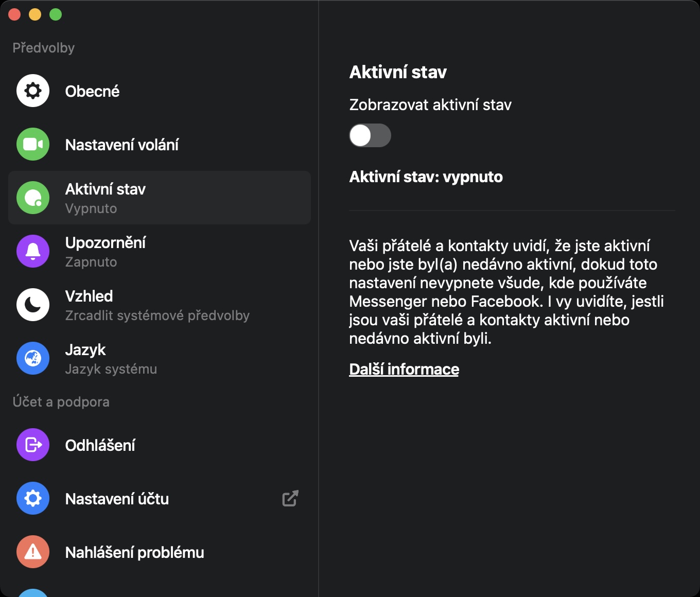Go to Vzhled preferences
700x597 pixels.
(x=90, y=296)
